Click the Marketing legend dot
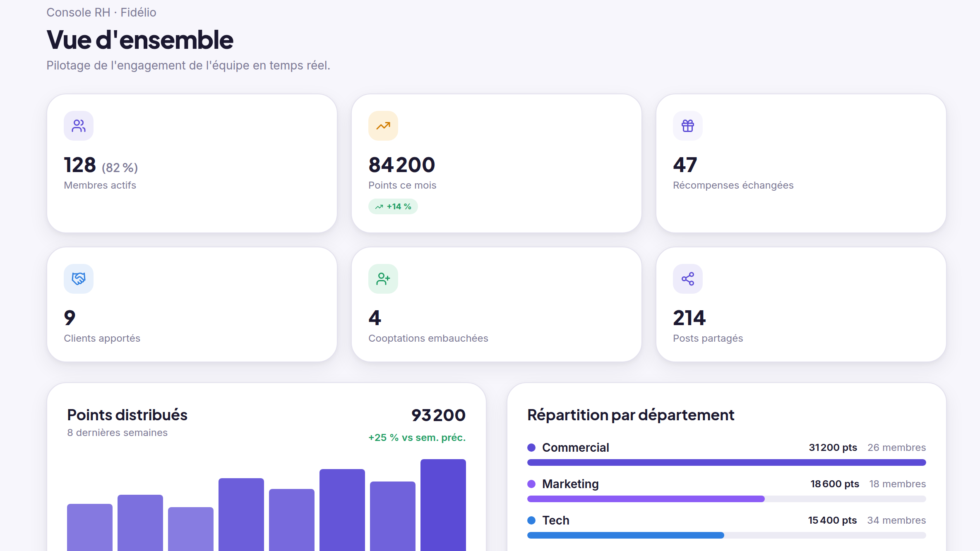 (x=531, y=484)
